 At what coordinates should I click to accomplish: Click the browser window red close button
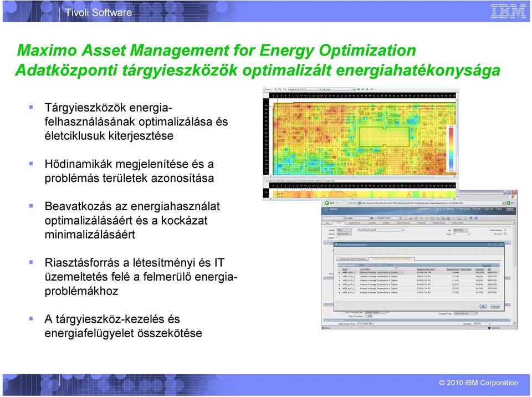[x=514, y=192]
